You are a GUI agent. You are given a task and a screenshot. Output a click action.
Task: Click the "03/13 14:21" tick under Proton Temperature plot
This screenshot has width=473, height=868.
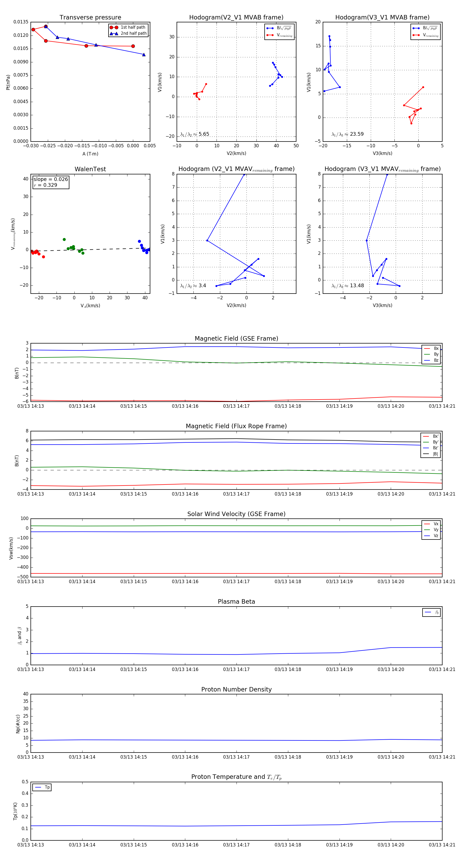coord(442,845)
